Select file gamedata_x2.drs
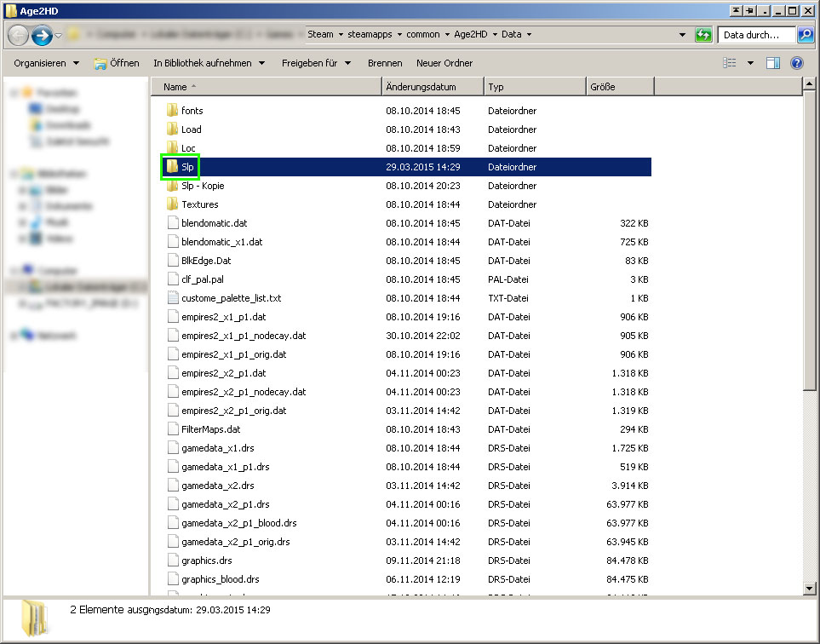Image resolution: width=820 pixels, height=644 pixels. [217, 486]
